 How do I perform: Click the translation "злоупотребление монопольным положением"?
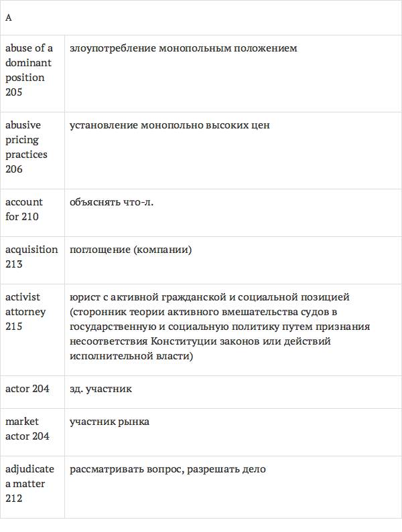click(x=183, y=49)
